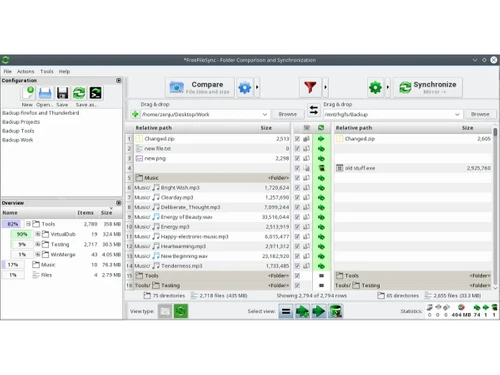
Task: Uncheck the Music folder row checkbox
Action: tap(297, 178)
